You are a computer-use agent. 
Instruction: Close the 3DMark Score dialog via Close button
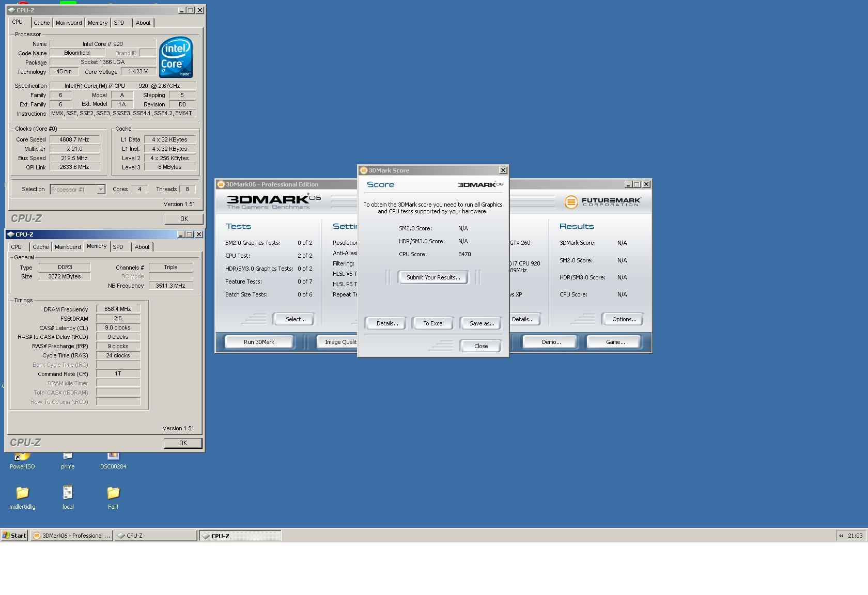481,346
